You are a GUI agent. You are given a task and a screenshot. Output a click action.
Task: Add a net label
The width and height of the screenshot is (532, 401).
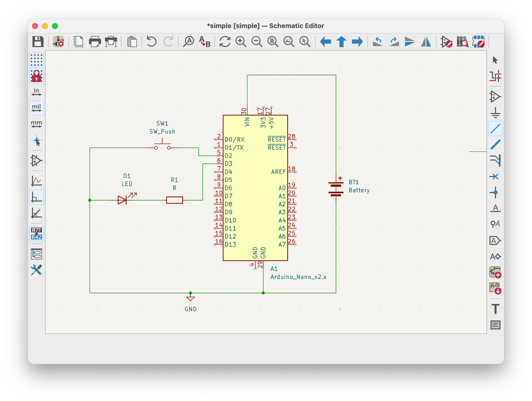click(495, 208)
